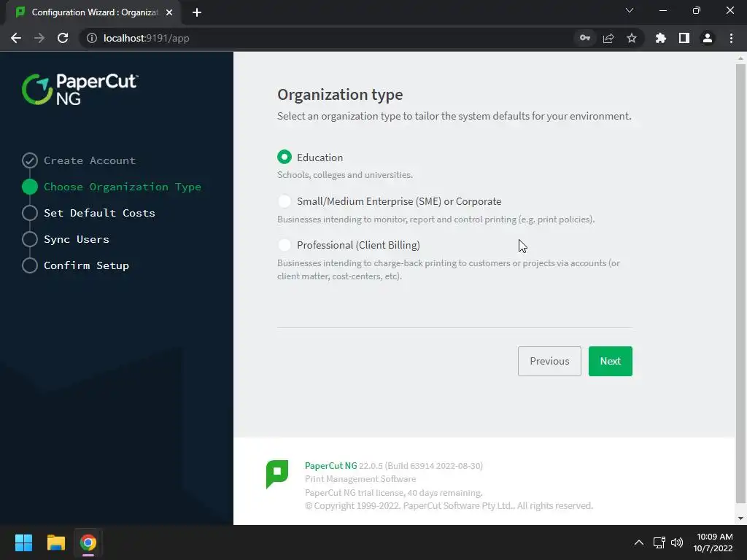The height and width of the screenshot is (560, 747).
Task: Jump to Set Default Costs step
Action: pos(99,213)
